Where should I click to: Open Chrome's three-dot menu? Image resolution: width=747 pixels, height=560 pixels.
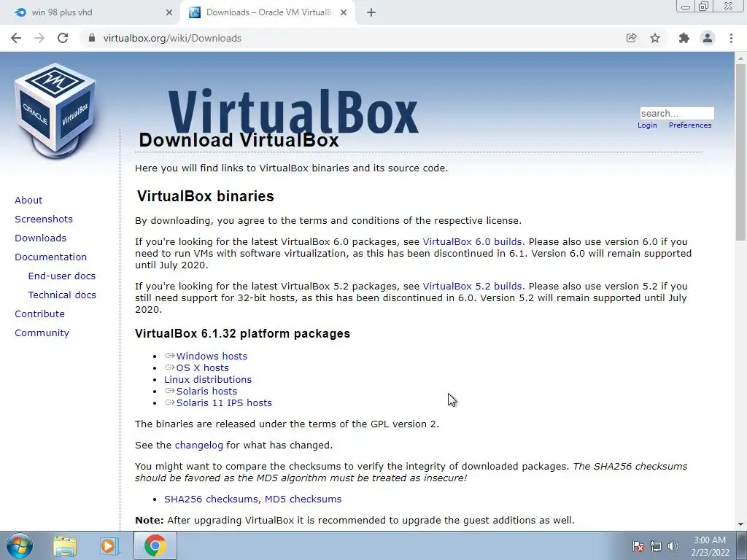point(731,38)
